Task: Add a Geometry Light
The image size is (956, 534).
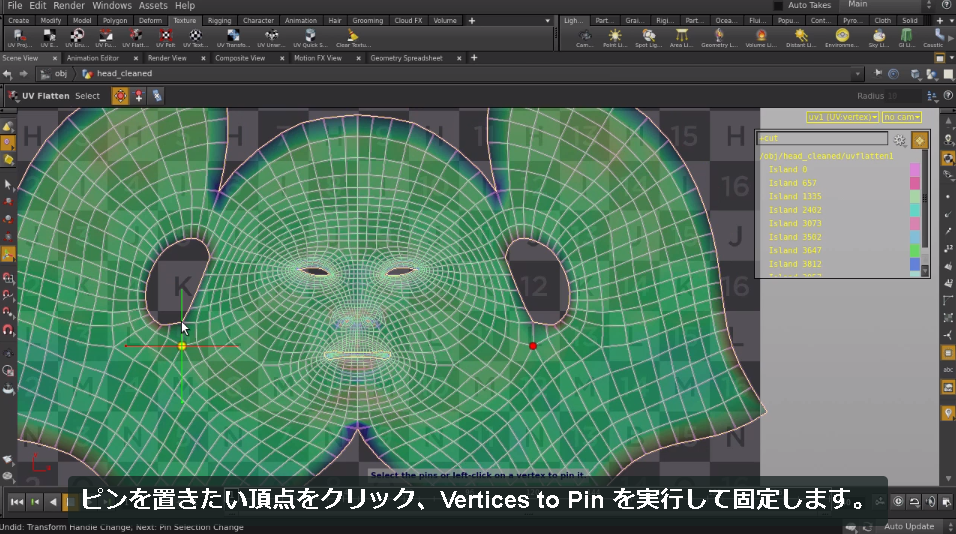Action: pos(719,38)
